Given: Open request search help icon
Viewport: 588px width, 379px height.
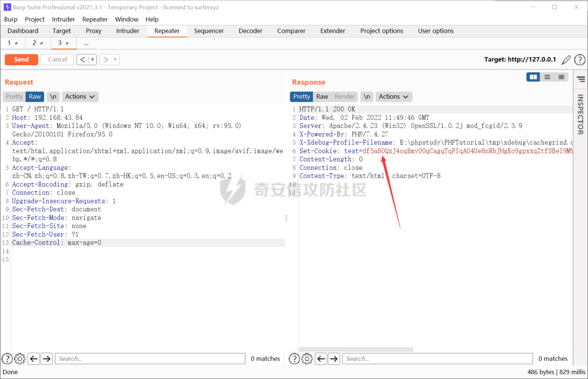Looking at the screenshot, I should (x=7, y=359).
